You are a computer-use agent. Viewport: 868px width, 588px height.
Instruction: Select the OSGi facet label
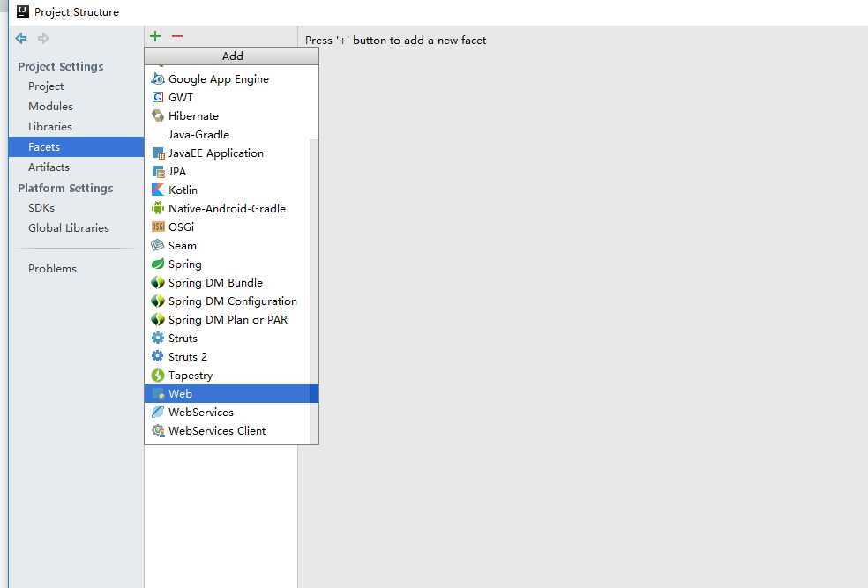pyautogui.click(x=181, y=227)
